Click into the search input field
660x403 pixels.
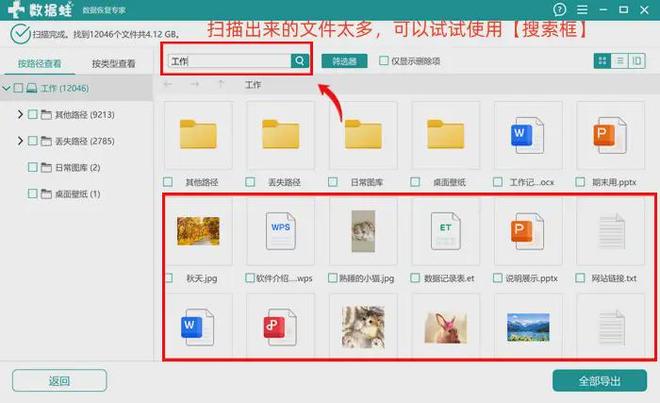229,61
